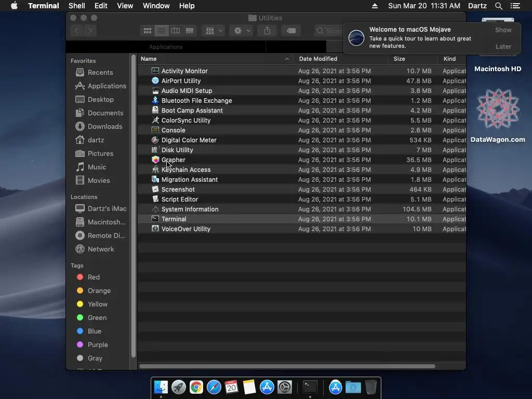This screenshot has width=532, height=399.
Task: Open the Edit menu
Action: pos(101,6)
